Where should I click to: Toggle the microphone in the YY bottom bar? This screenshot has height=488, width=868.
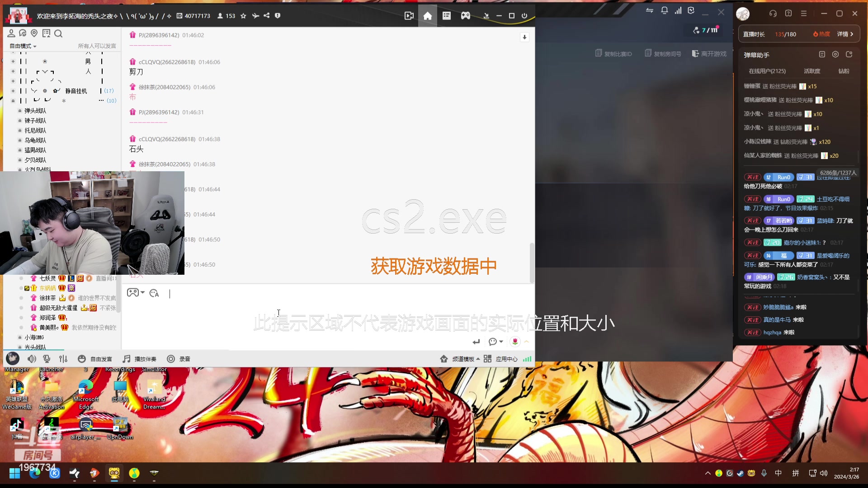pos(47,359)
